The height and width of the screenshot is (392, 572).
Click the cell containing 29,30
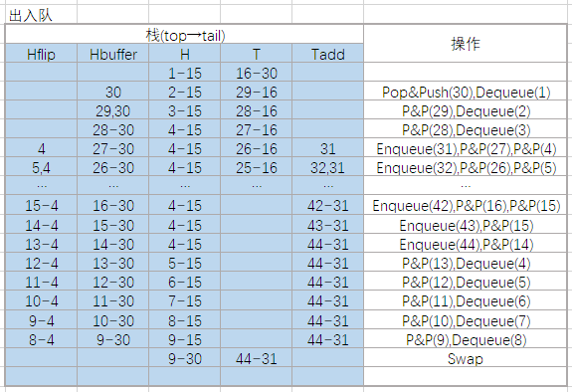tap(113, 110)
